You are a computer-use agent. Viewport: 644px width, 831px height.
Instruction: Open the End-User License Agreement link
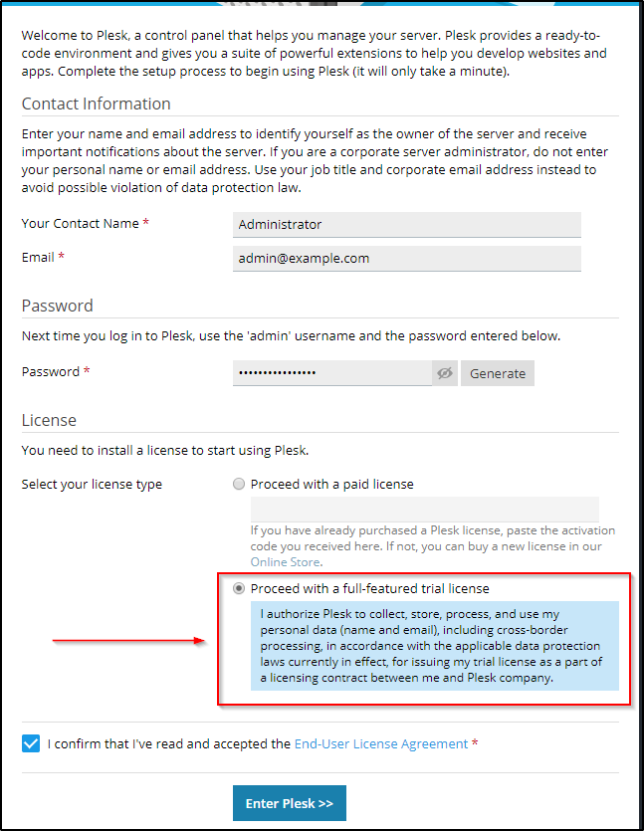(380, 743)
